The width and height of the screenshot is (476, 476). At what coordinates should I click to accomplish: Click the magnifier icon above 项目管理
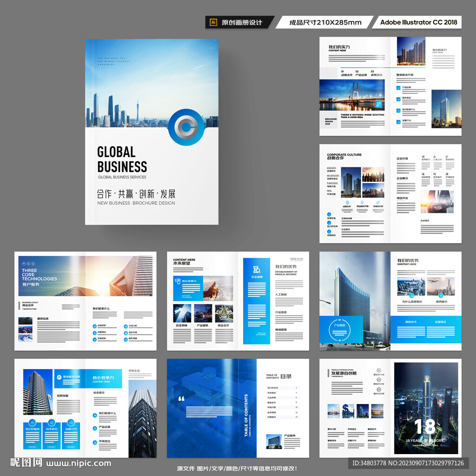(423, 174)
